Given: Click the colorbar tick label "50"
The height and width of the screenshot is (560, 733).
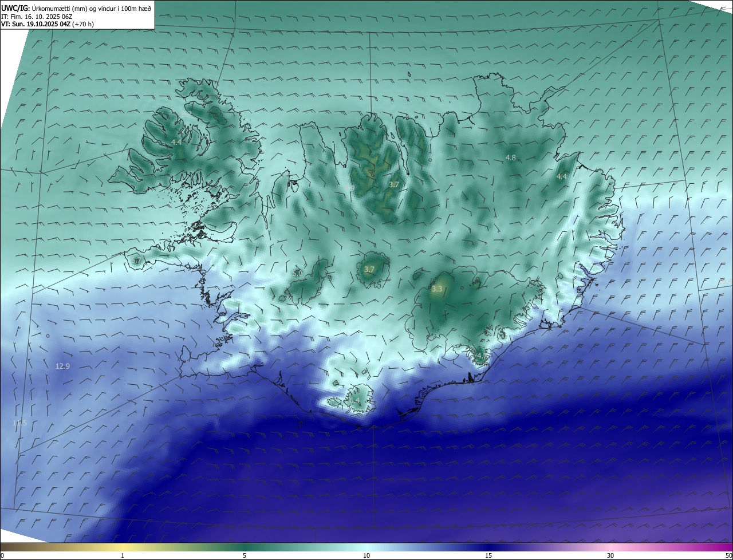Looking at the screenshot, I should pos(728,555).
